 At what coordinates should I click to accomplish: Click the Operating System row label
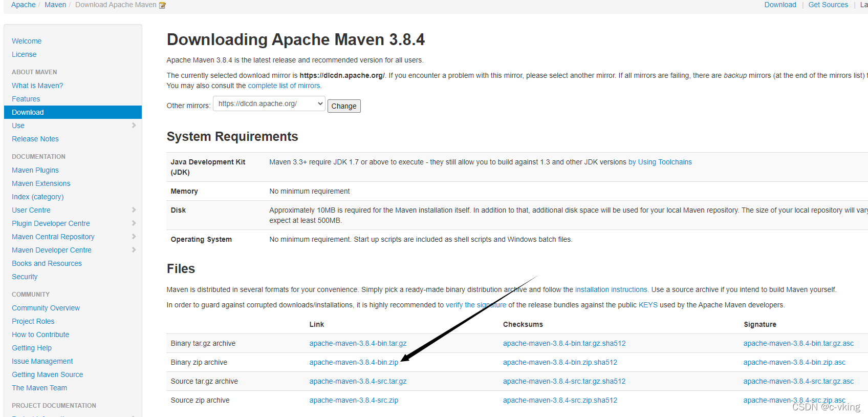[201, 239]
